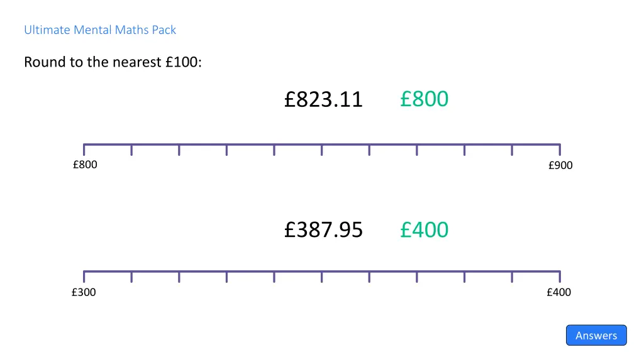Click the leftmost tick above the £300 label
The image size is (644, 362).
pos(84,277)
